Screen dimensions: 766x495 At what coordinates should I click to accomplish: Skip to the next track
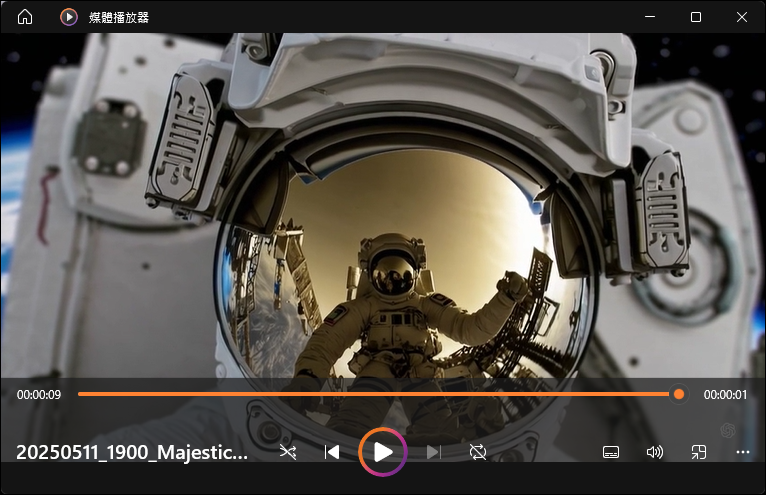[x=433, y=452]
